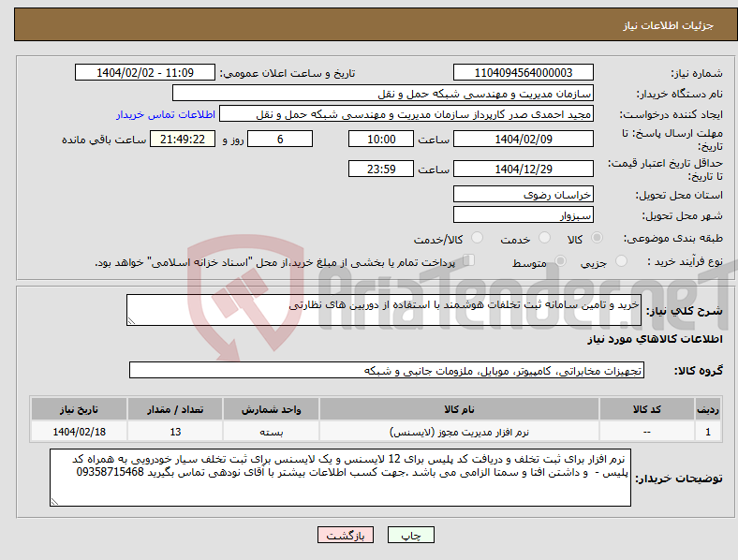The height and width of the screenshot is (560, 738).
Task: Click the اطلاعات کالاهای مورد نیاز section heading
Action: [655, 339]
